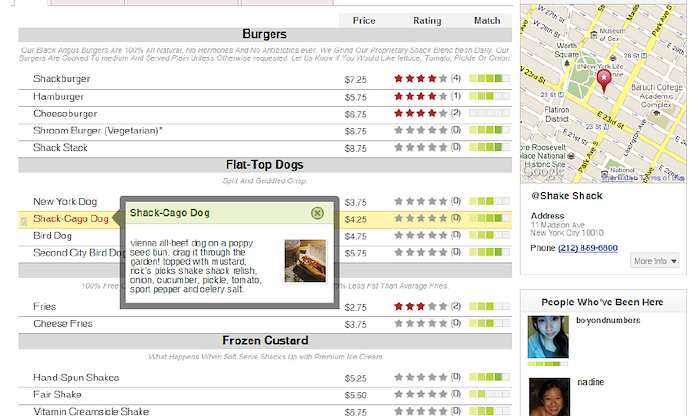Call the phone number (212) 889-6600

(588, 248)
